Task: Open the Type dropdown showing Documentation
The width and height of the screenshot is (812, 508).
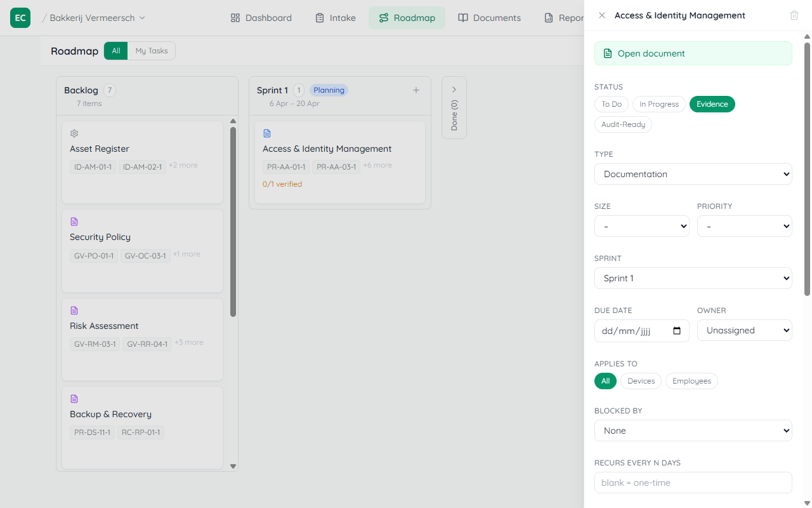Action: click(x=693, y=174)
